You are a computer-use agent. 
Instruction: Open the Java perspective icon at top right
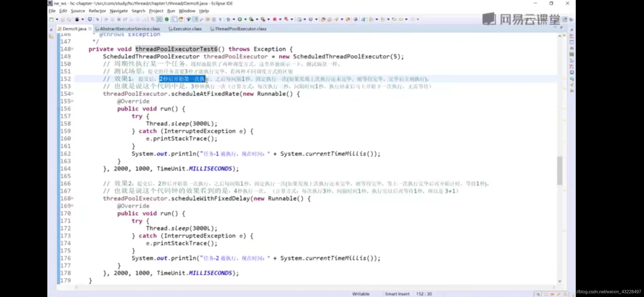click(565, 19)
